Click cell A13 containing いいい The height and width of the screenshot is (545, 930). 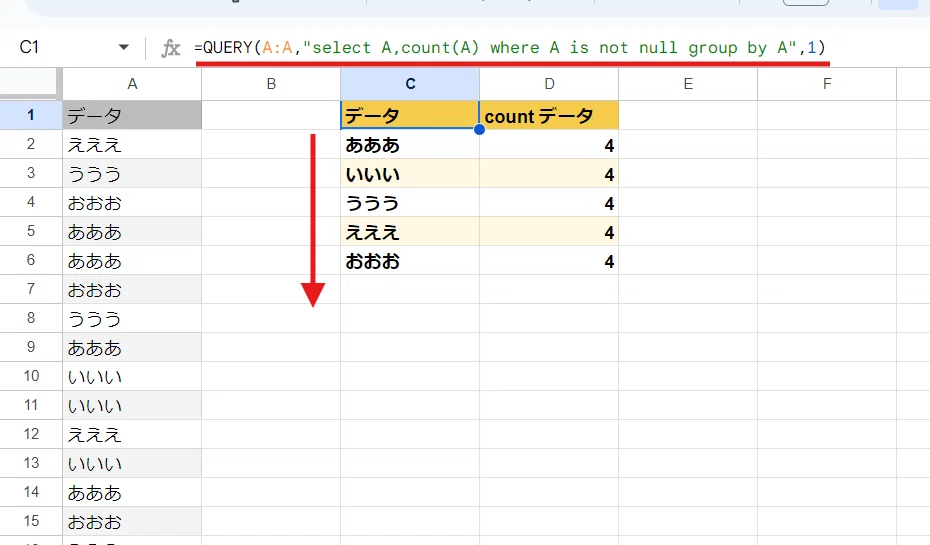[x=132, y=464]
